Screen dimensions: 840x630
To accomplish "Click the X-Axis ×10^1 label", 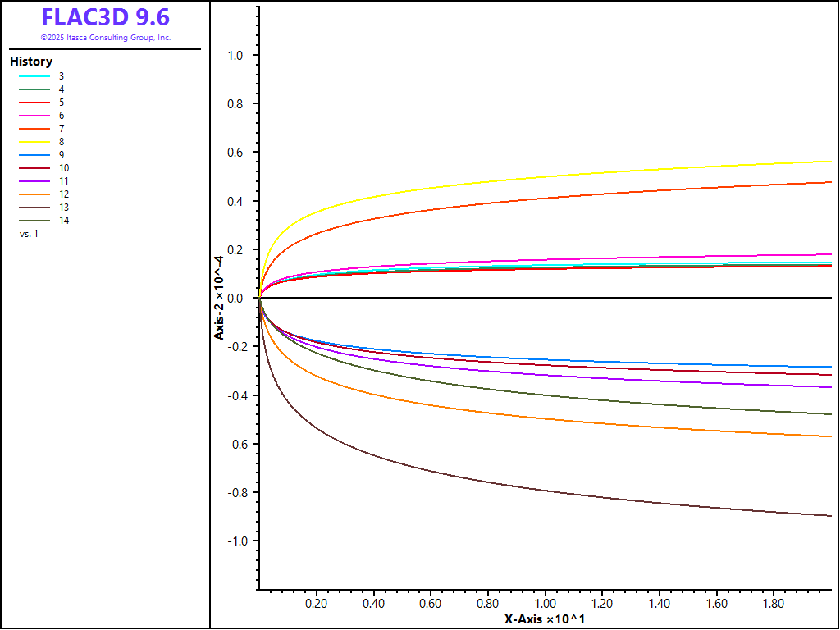I will click(544, 619).
